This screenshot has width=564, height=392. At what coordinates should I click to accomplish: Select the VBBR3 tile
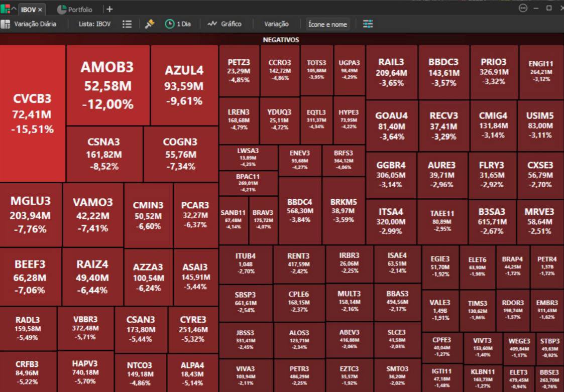pyautogui.click(x=85, y=328)
